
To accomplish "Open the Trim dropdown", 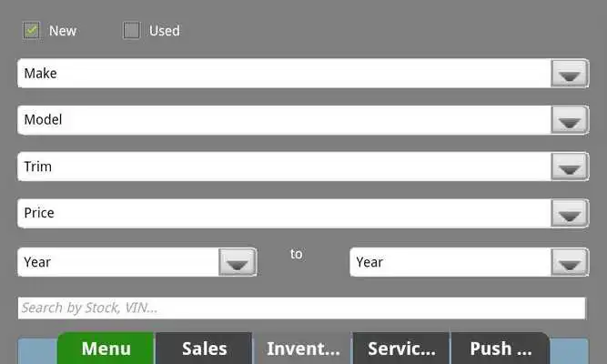I will pos(303,167).
